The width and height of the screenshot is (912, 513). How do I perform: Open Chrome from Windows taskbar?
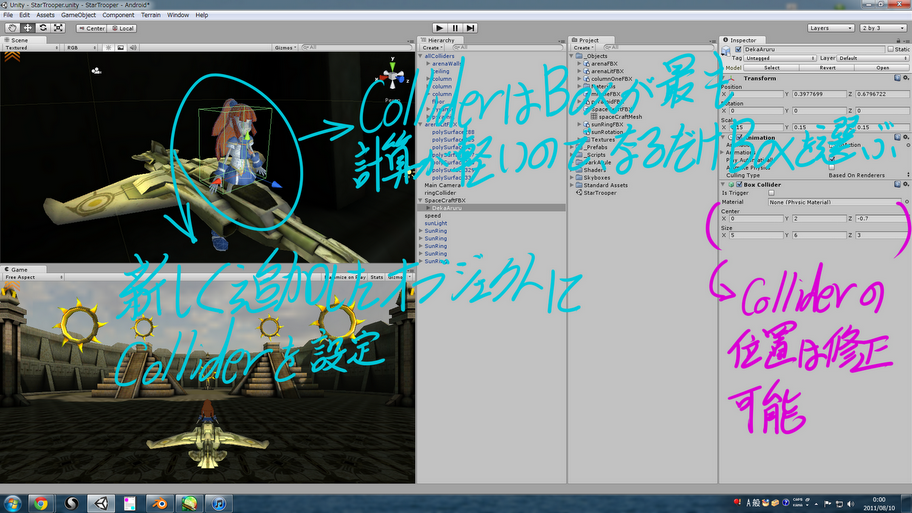[x=41, y=504]
